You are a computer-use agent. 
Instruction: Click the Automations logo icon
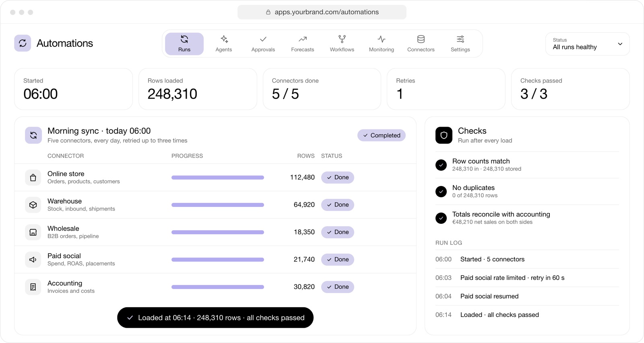coord(23,43)
